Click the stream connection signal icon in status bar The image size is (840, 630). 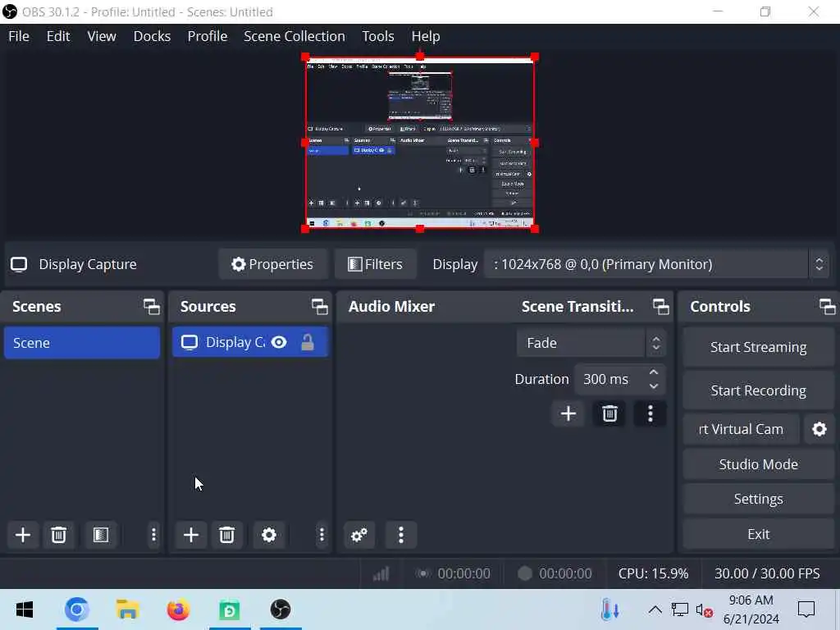click(381, 573)
